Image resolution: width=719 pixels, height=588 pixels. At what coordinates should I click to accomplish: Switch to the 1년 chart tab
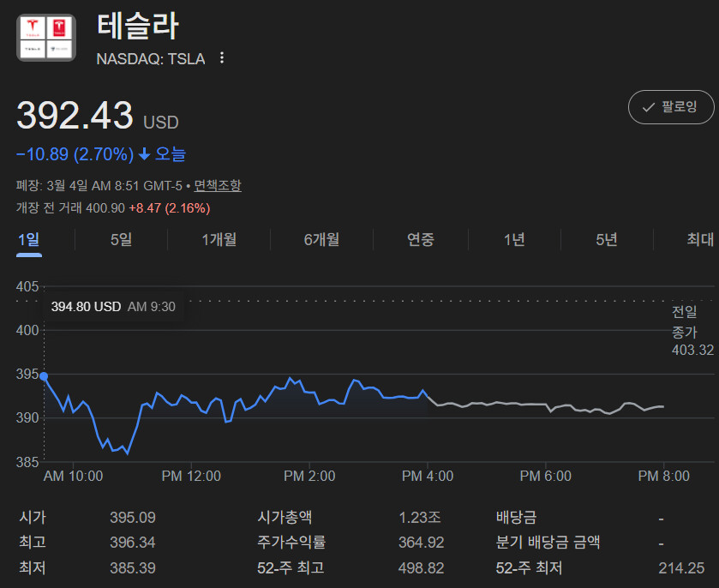tap(514, 240)
